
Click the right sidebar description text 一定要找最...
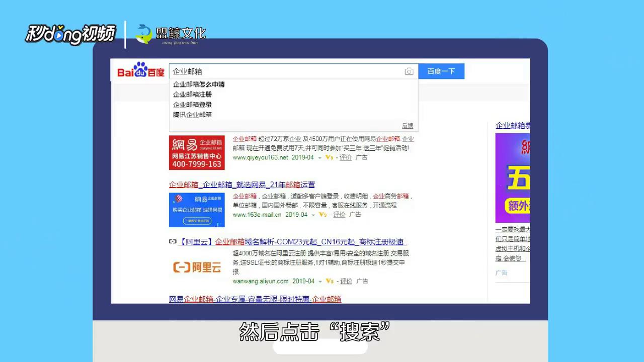click(513, 244)
